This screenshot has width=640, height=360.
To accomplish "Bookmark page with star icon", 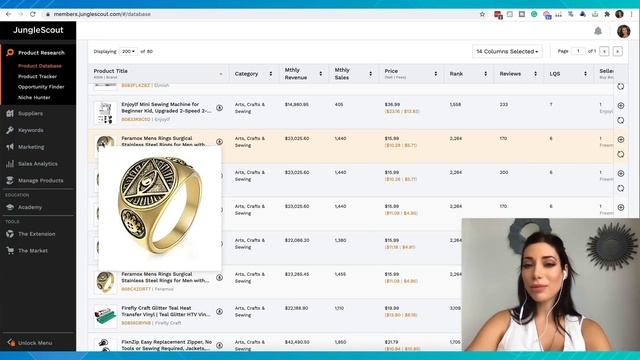I will pos(482,14).
